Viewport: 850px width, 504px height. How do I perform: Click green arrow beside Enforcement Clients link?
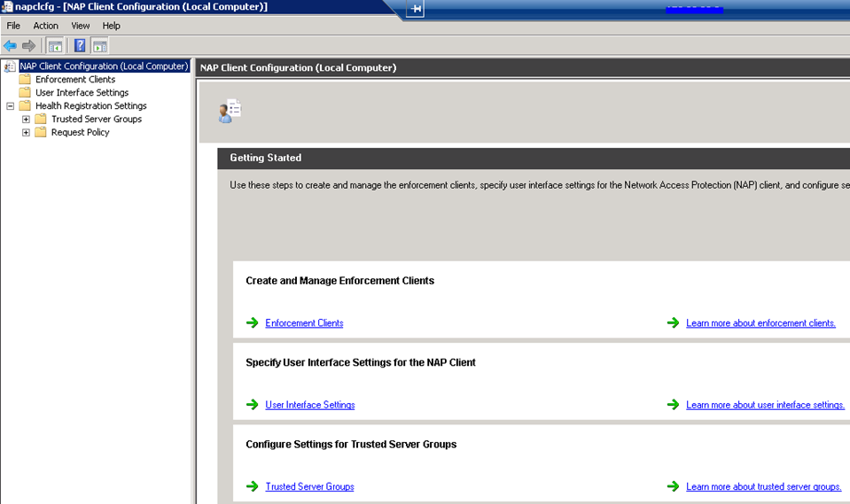pyautogui.click(x=252, y=323)
